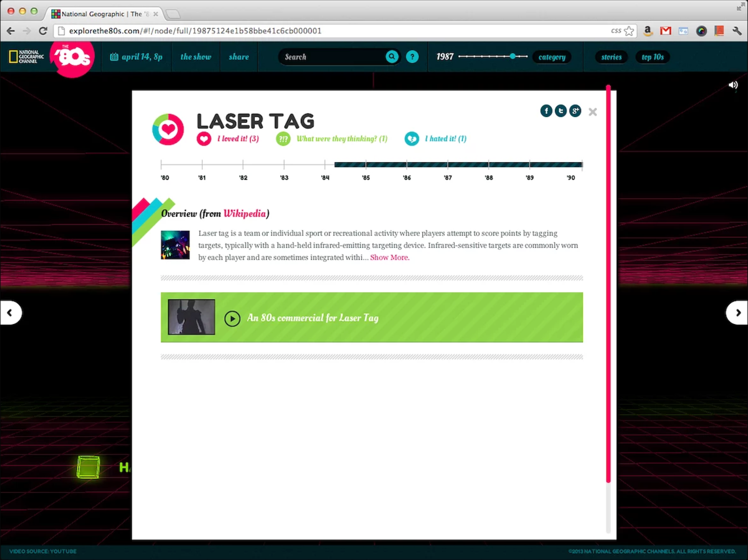
Task: Open the Gmail extension icon
Action: 665,31
